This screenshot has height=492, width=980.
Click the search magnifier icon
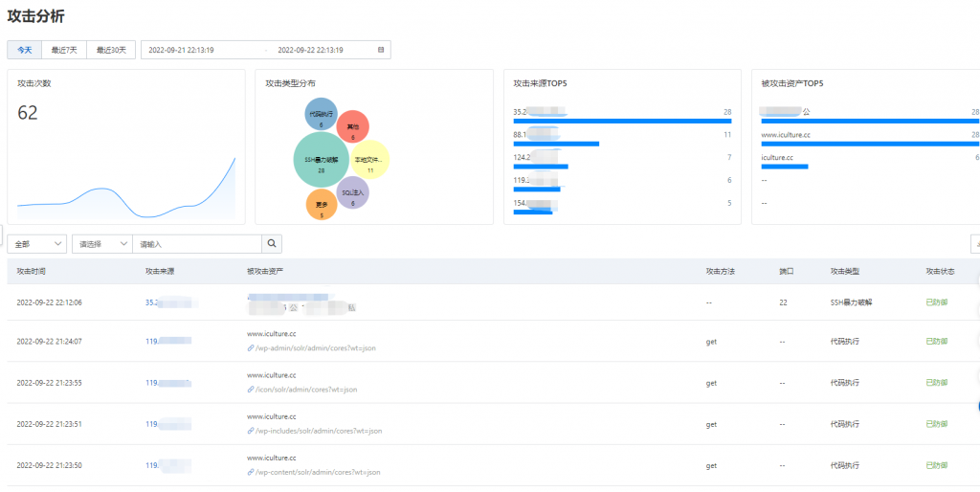(271, 244)
